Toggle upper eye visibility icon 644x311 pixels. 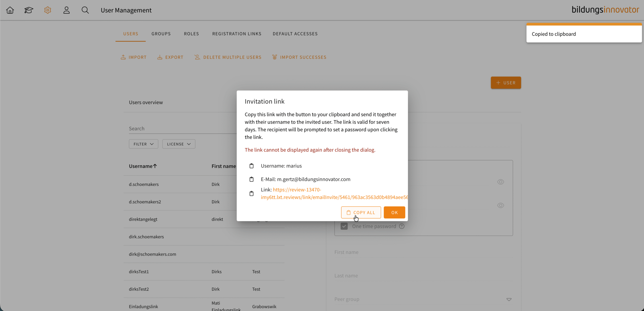tap(500, 182)
